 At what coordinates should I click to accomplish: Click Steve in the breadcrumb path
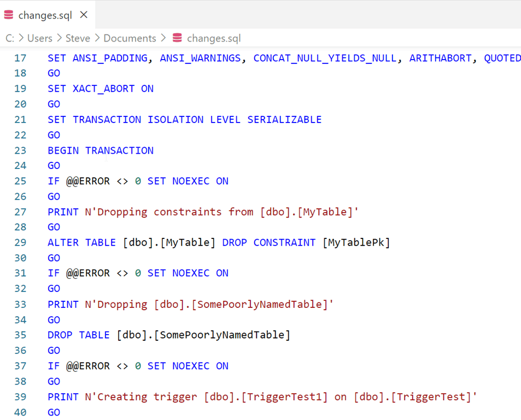pyautogui.click(x=78, y=38)
